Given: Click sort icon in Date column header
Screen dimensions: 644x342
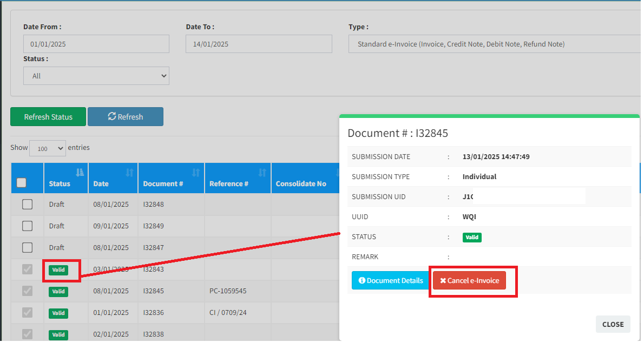Looking at the screenshot, I should click(x=130, y=173).
